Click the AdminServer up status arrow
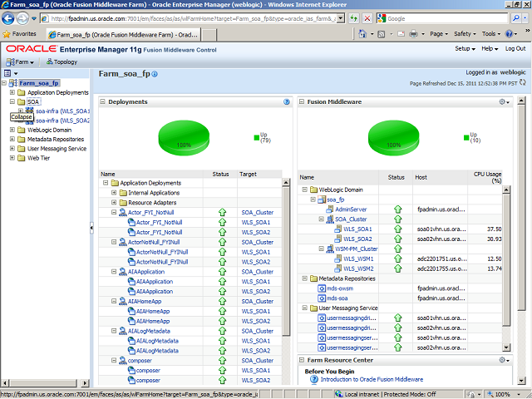Viewport: 532px width, 399px height. pyautogui.click(x=397, y=209)
